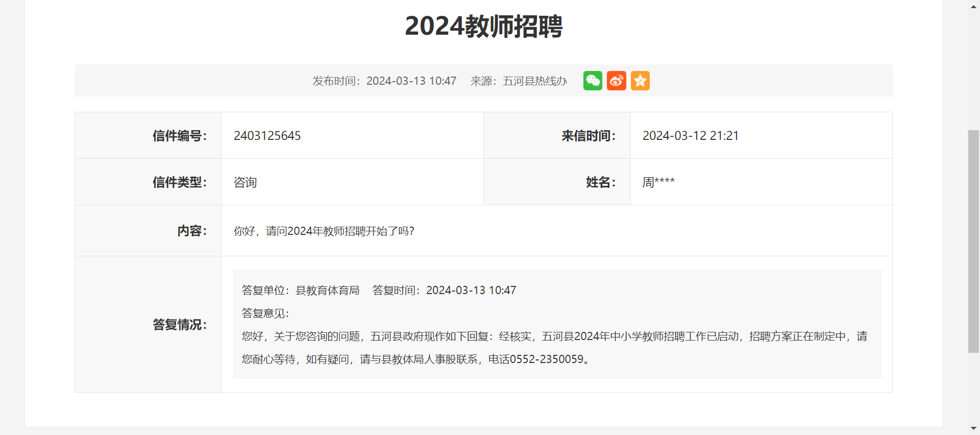The image size is (980, 435).
Task: Click the letter type value 咨询
Action: click(245, 182)
